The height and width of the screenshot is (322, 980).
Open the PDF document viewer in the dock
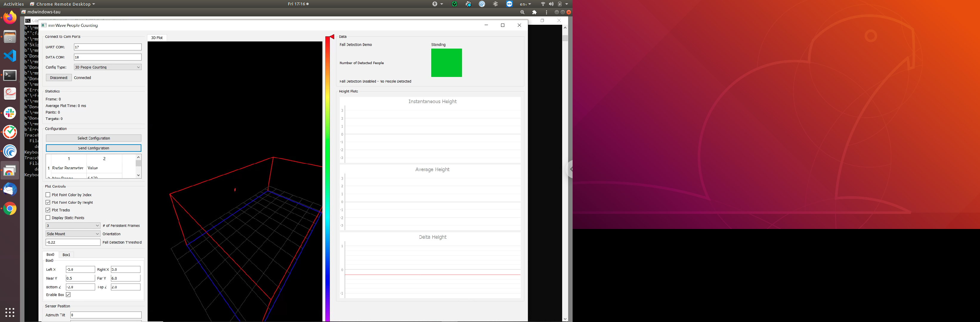10,94
